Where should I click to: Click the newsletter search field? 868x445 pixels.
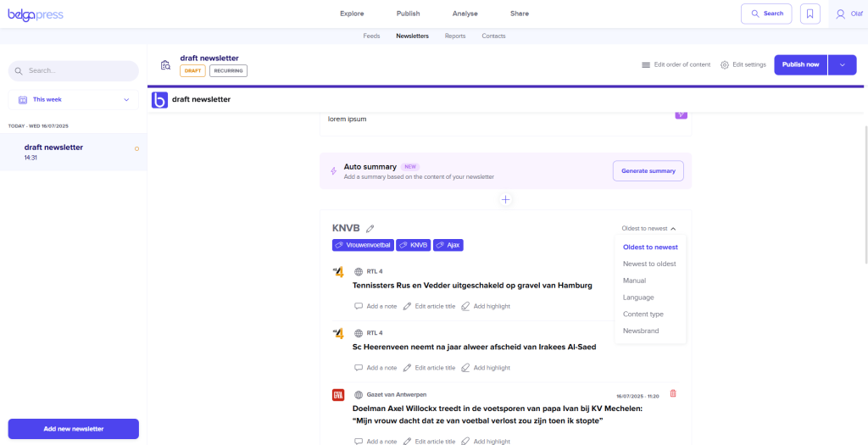coord(73,70)
